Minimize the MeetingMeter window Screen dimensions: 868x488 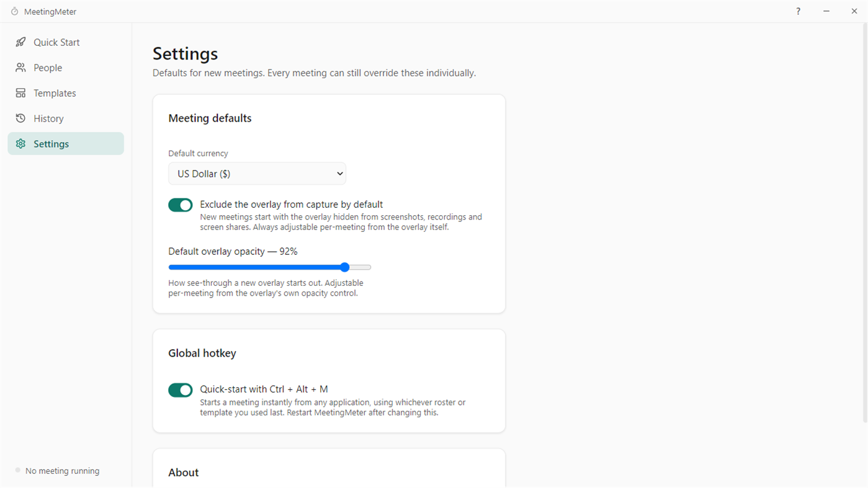[x=826, y=11]
